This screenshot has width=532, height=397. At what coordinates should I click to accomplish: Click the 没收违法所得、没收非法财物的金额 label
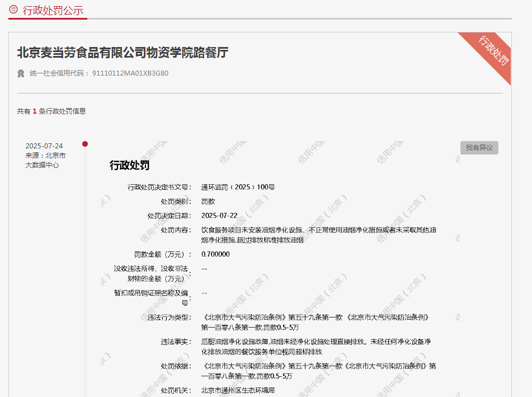(x=152, y=274)
